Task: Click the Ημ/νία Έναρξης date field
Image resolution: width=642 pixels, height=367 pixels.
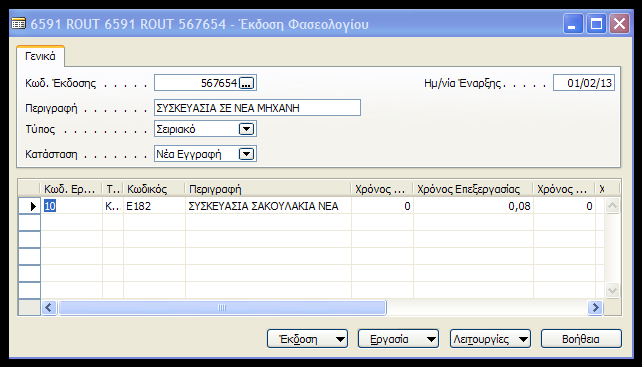Action: pos(584,83)
